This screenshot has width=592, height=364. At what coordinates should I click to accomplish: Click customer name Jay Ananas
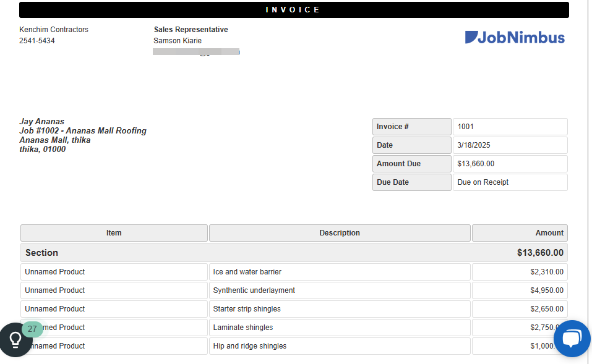42,122
